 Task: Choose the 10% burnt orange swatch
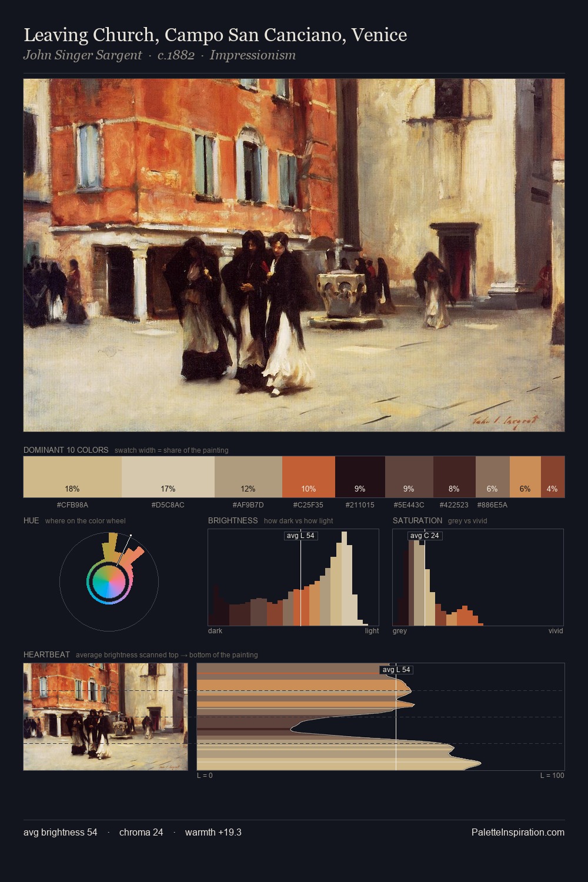tap(309, 477)
